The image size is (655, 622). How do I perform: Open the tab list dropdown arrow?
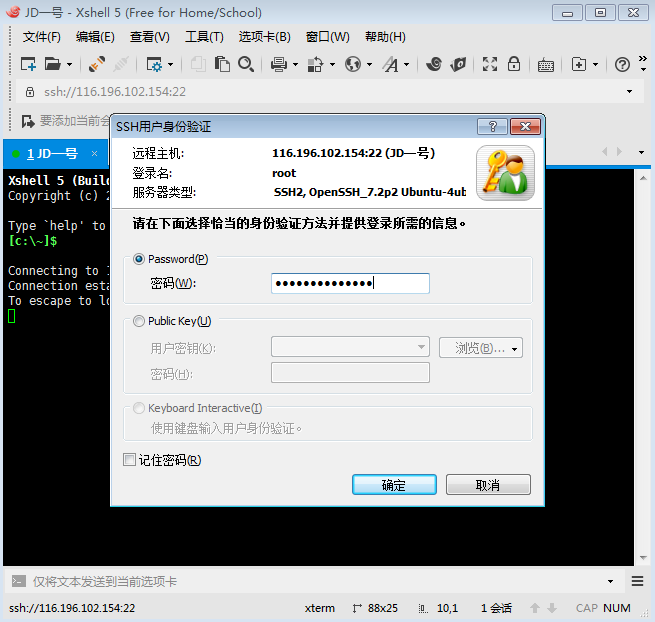[x=641, y=152]
